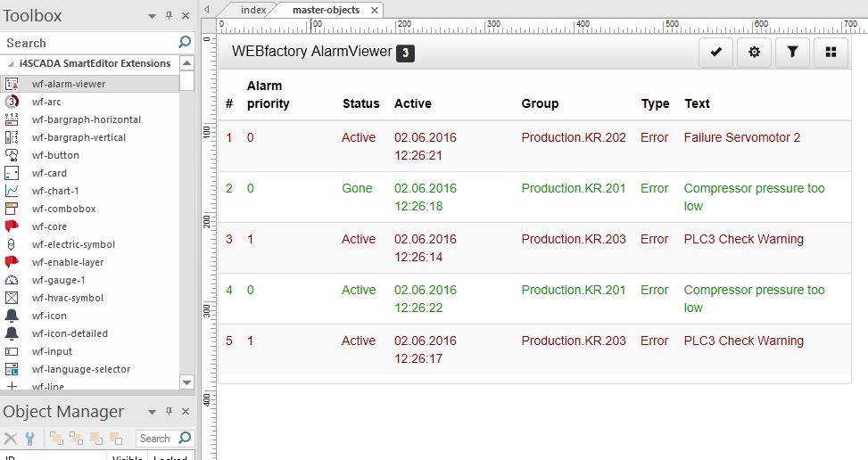
Task: Open the Toolbox panel options dropdown arrow
Action: pyautogui.click(x=152, y=16)
